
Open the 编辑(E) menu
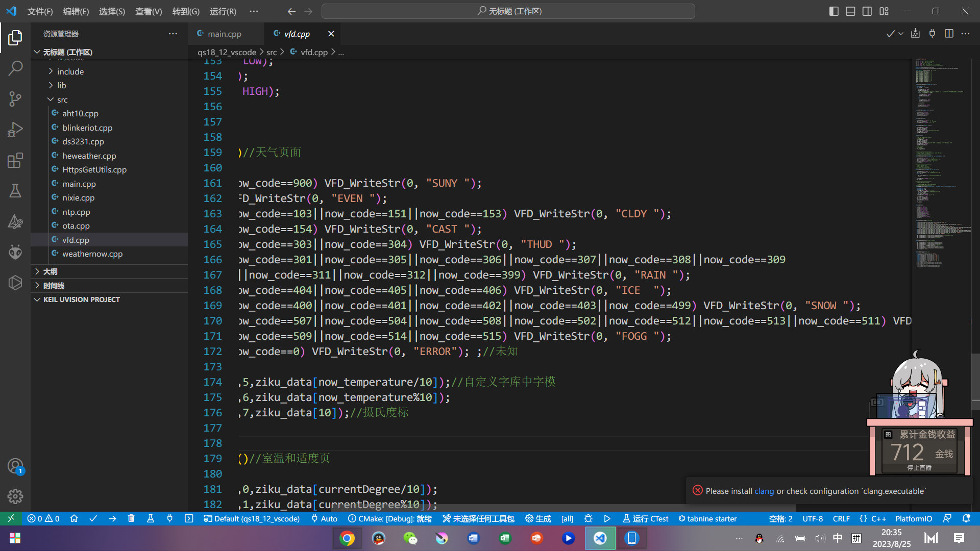click(x=76, y=11)
